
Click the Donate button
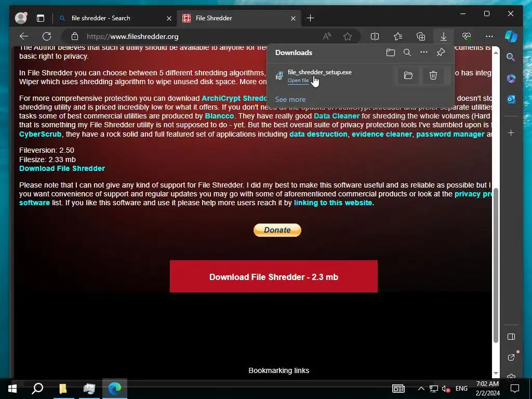coord(277,230)
